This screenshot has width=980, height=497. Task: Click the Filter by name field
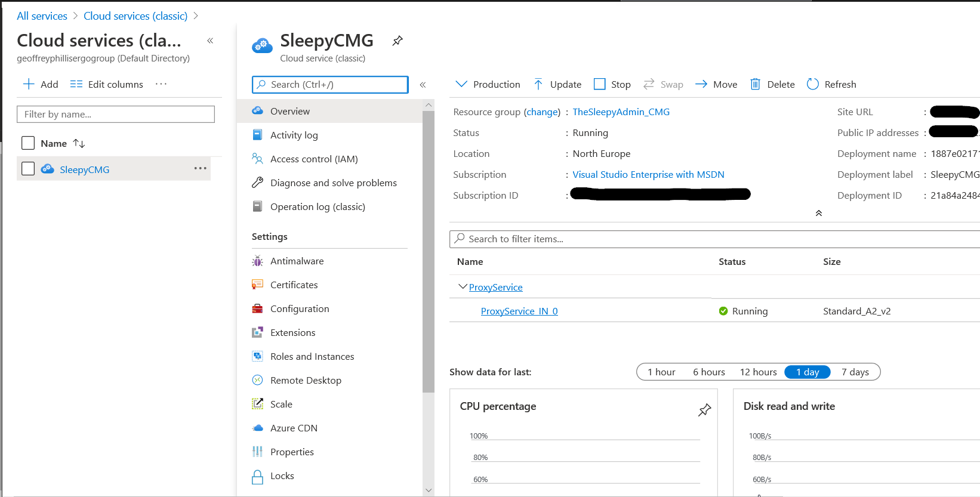click(x=116, y=114)
